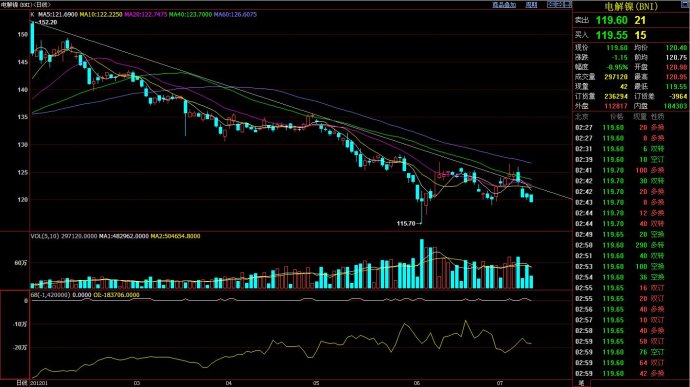The height and width of the screenshot is (387, 690).
Task: Click the 现量 value 42
Action: coord(624,87)
